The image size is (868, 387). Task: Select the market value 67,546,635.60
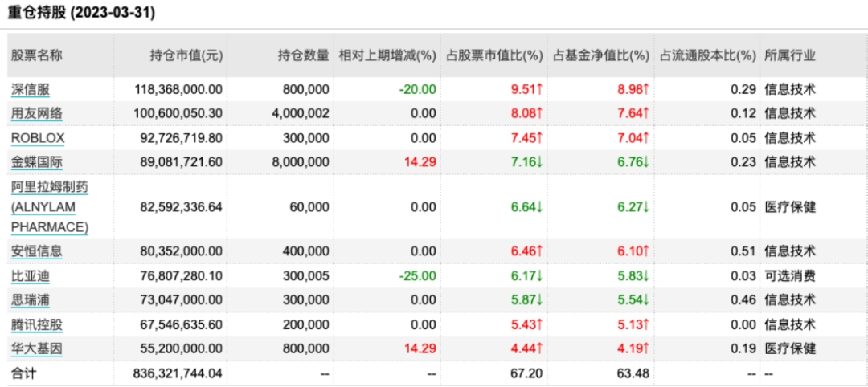182,324
